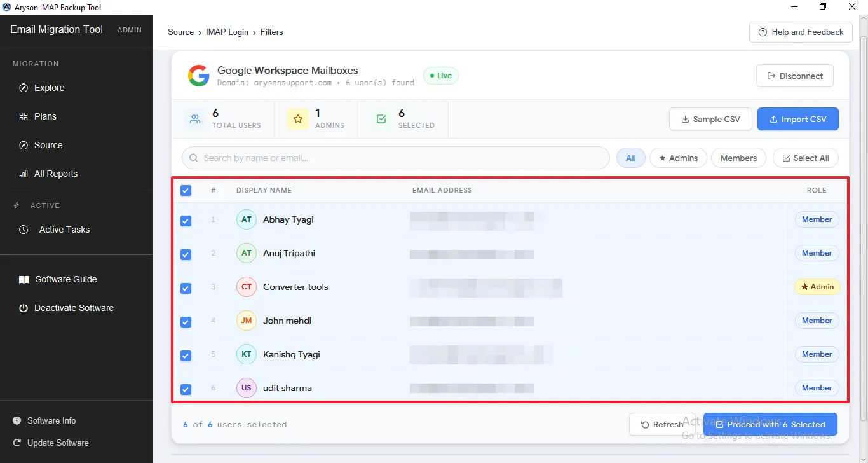Click the Disconnect button

click(x=795, y=76)
